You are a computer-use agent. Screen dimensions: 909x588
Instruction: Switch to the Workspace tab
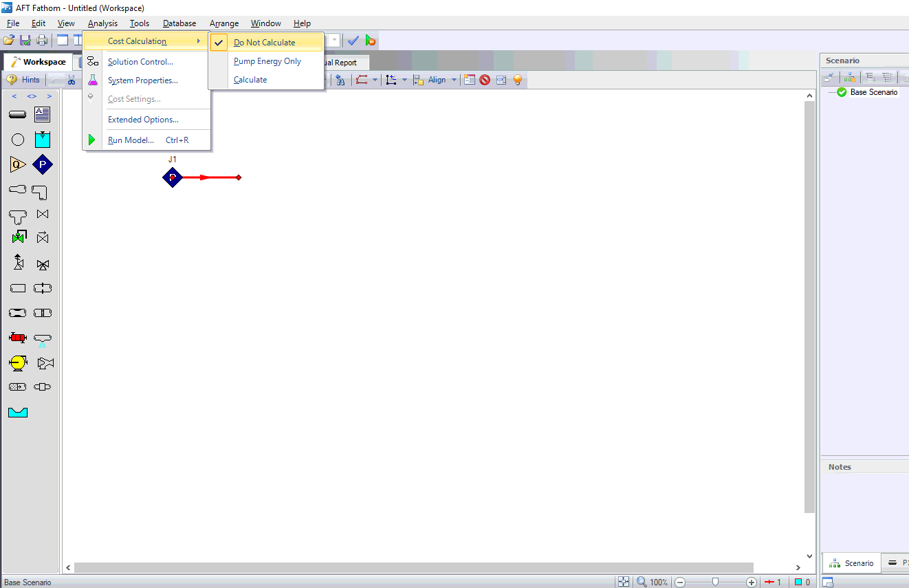coord(38,62)
